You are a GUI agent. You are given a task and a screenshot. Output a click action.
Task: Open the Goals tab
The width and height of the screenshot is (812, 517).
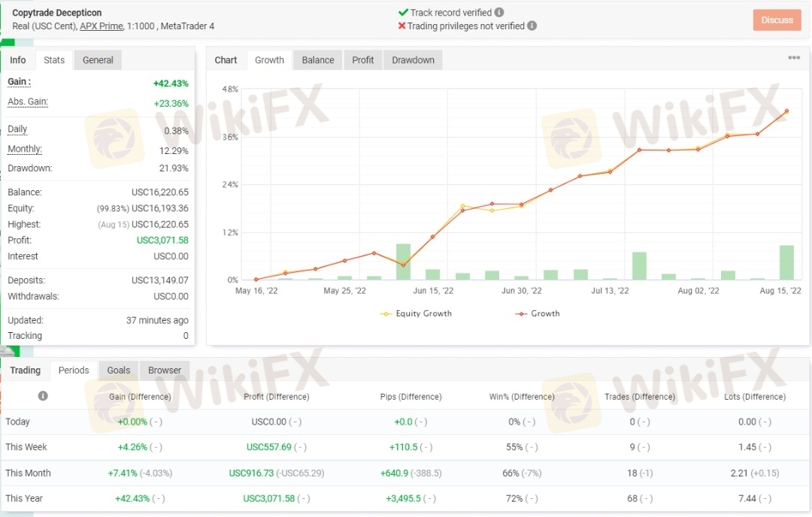pos(118,370)
